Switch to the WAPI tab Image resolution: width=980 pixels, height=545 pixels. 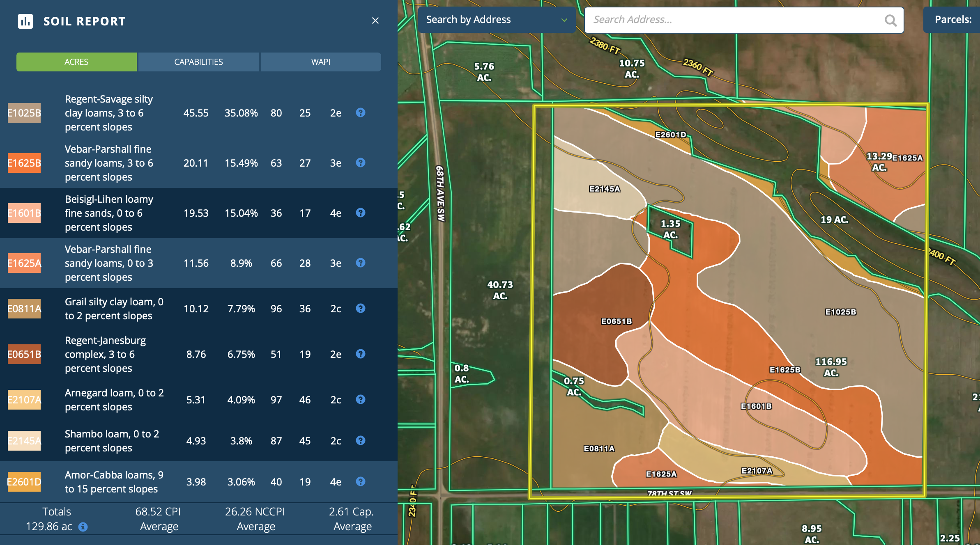(320, 62)
